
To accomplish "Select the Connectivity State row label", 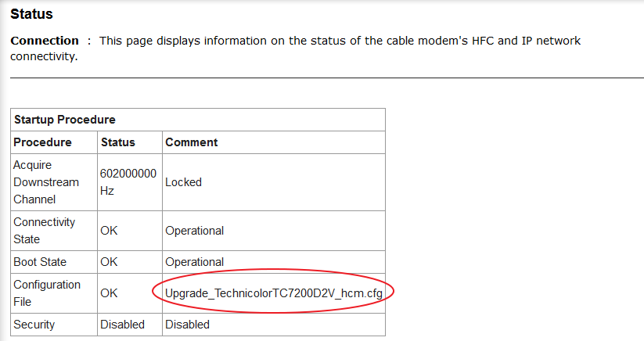I will point(44,231).
